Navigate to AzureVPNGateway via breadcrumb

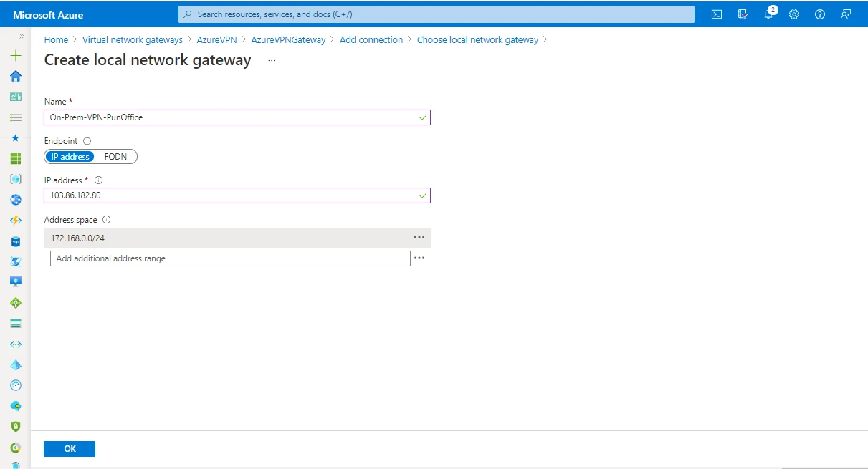(288, 39)
